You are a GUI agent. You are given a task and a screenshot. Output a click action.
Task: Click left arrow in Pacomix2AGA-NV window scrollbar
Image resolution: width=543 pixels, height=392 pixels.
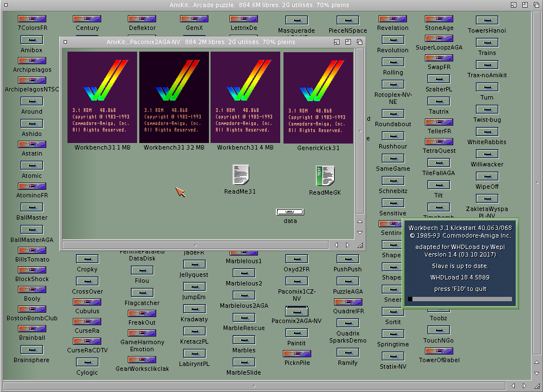tap(336, 245)
